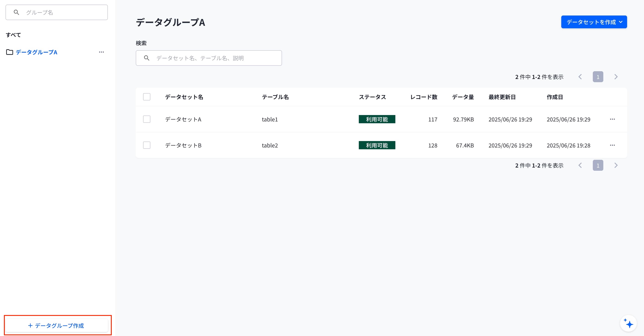Click the folder icon next to データグループA

10,52
